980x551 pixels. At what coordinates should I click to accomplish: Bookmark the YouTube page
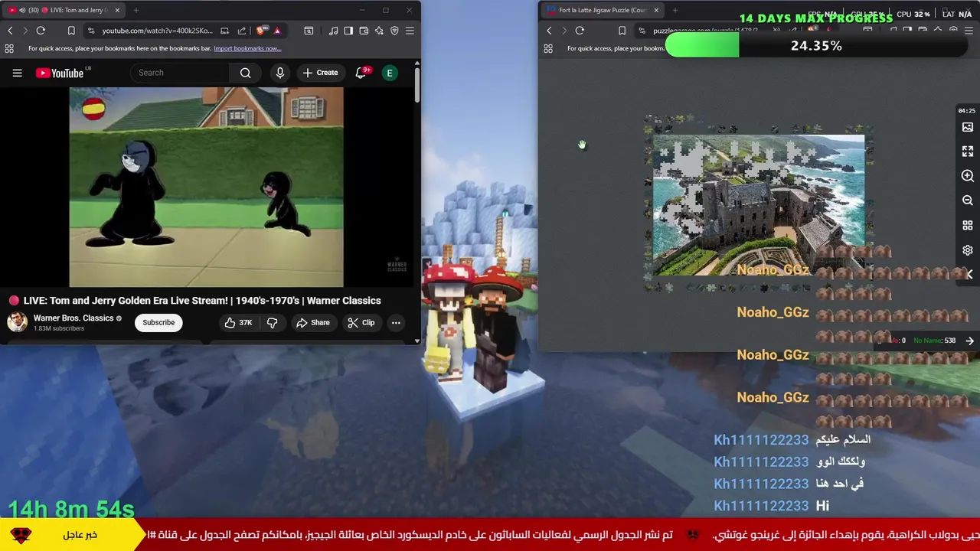click(x=71, y=31)
